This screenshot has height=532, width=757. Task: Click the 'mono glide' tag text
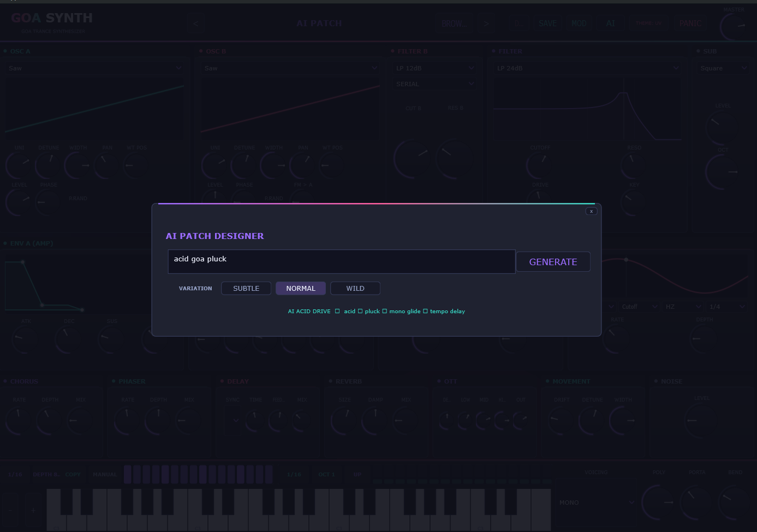404,311
